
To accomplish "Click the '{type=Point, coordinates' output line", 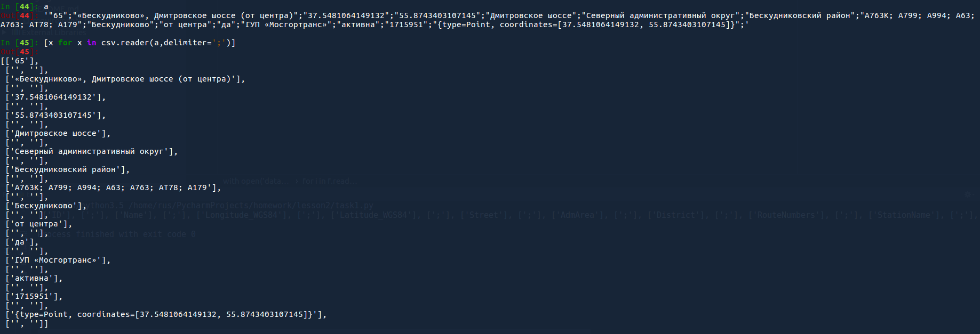I will coord(165,314).
